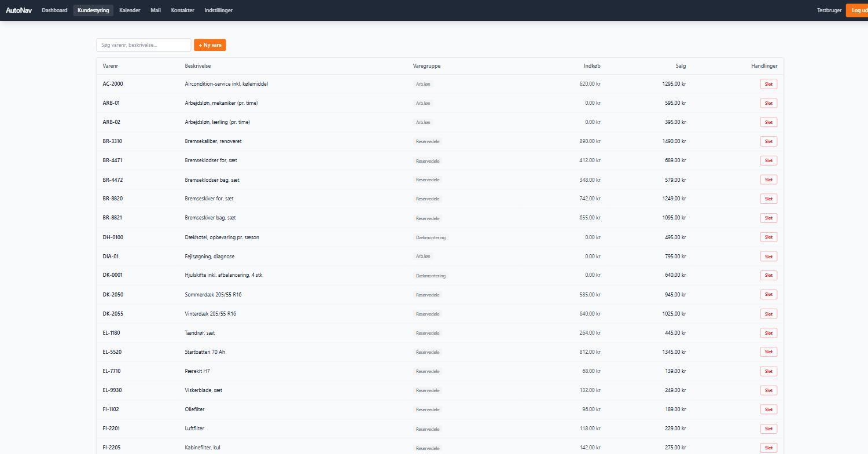Delete item BR-4472 with Slet

click(768, 180)
